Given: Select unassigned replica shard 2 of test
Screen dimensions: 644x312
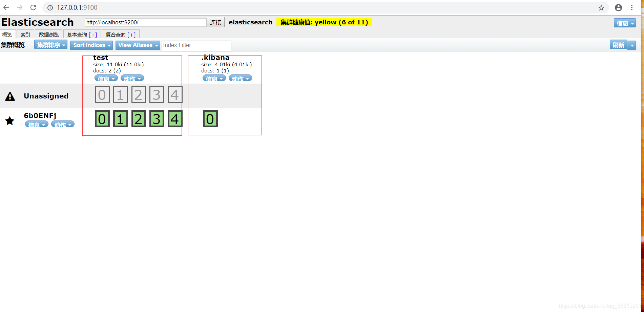Looking at the screenshot, I should (138, 95).
